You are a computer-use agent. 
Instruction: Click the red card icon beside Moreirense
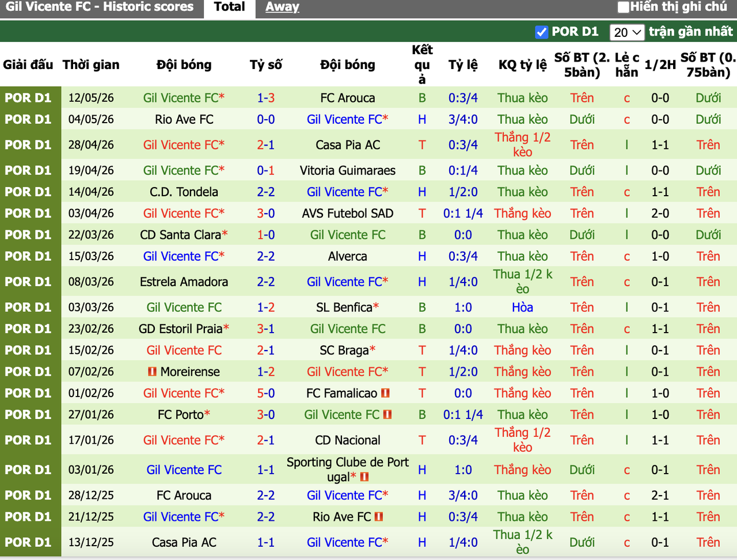152,372
